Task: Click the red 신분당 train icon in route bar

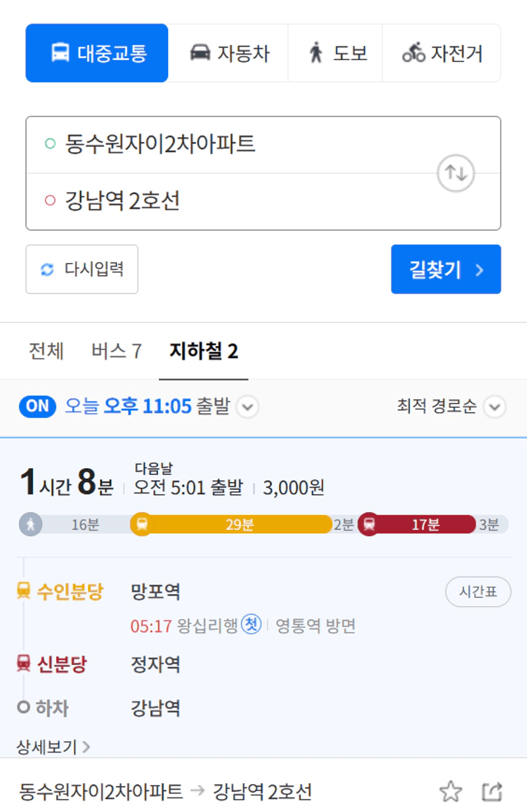Action: [369, 525]
